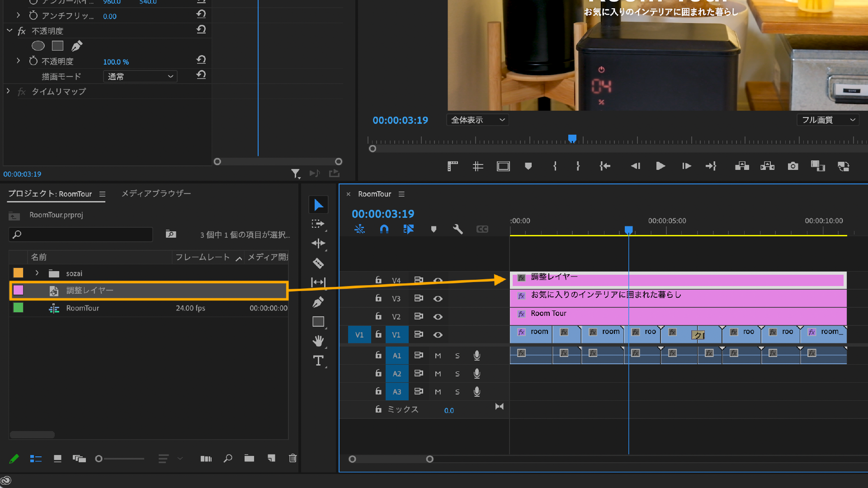868x488 pixels.
Task: Open the 描画モード blend mode dropdown
Action: tap(140, 76)
